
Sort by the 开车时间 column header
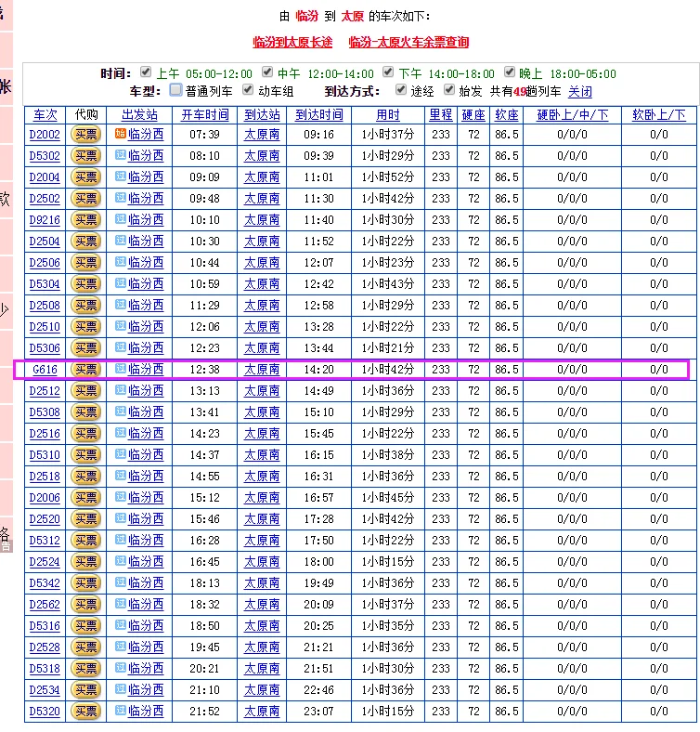pos(205,115)
